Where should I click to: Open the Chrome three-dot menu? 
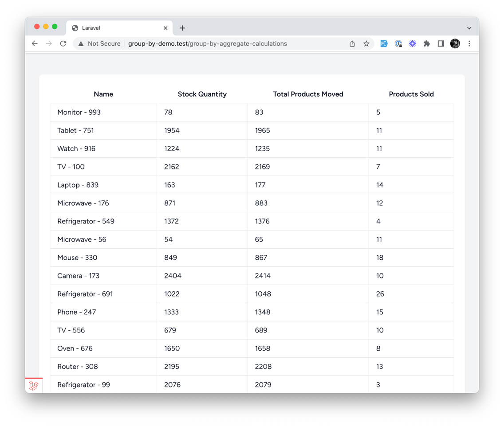click(469, 44)
